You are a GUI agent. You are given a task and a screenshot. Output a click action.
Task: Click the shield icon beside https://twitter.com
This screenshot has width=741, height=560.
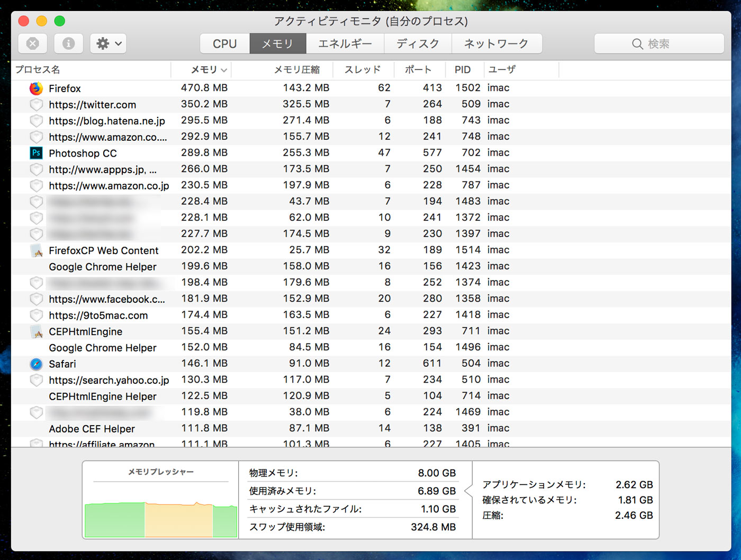pyautogui.click(x=36, y=104)
